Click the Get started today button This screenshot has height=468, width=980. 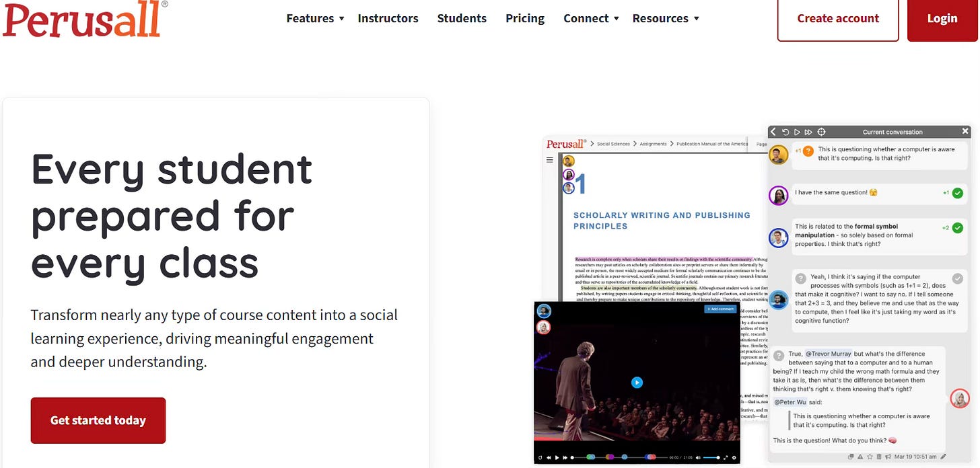(98, 420)
